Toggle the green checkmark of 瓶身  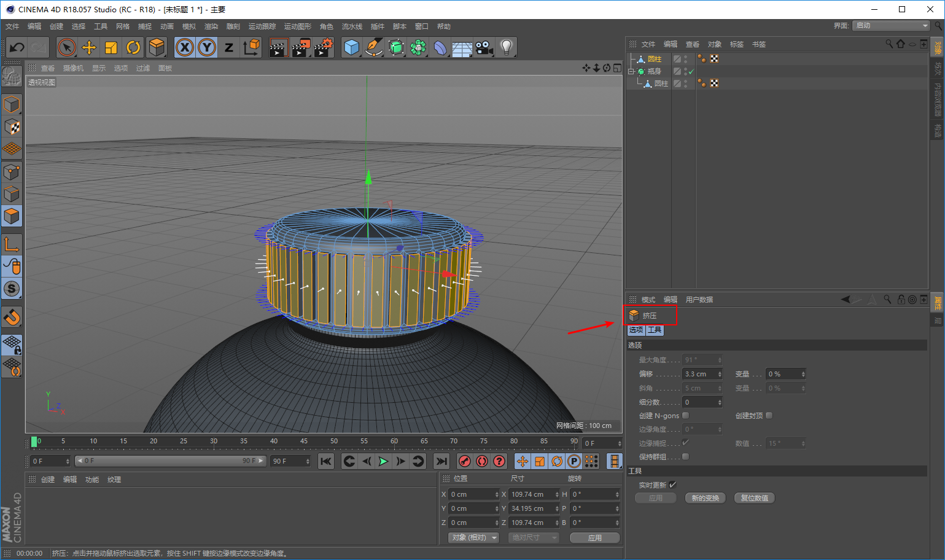(691, 72)
